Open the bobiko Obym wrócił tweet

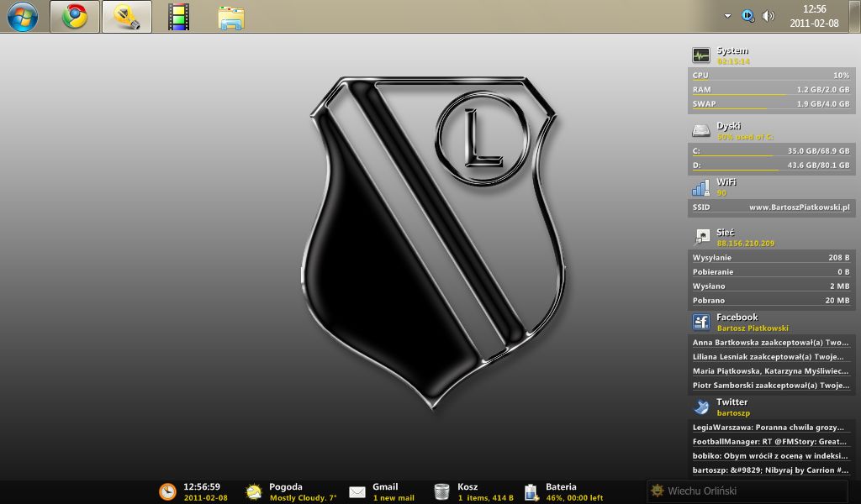pos(771,456)
